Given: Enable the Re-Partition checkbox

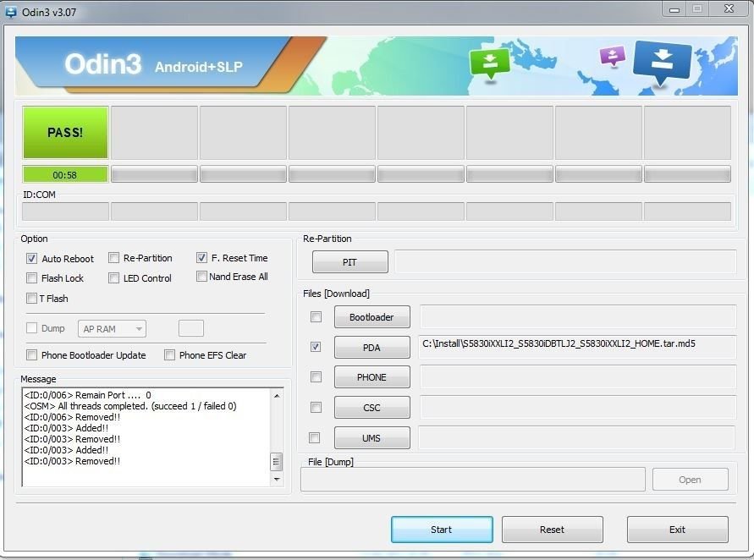Looking at the screenshot, I should (113, 258).
